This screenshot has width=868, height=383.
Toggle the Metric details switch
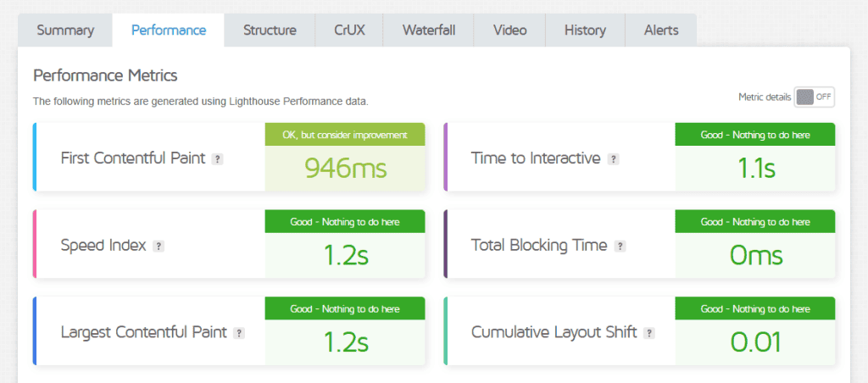815,97
